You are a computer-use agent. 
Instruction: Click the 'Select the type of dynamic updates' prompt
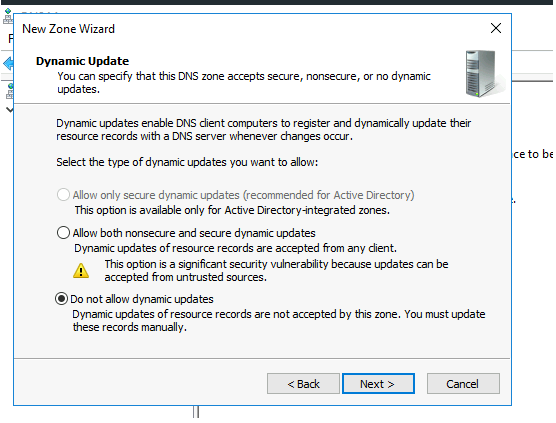coord(187,162)
